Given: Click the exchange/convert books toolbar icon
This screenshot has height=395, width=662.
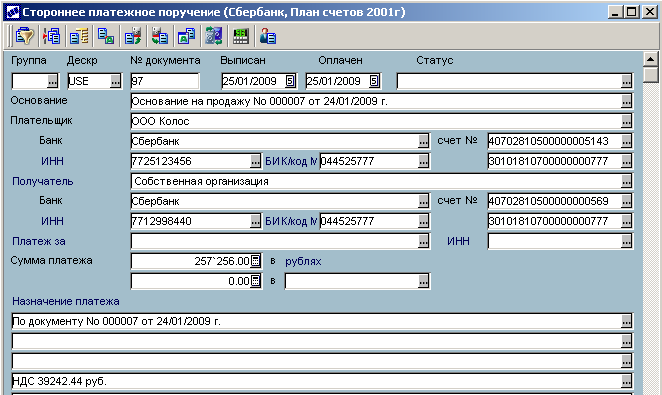Looking at the screenshot, I should 214,36.
